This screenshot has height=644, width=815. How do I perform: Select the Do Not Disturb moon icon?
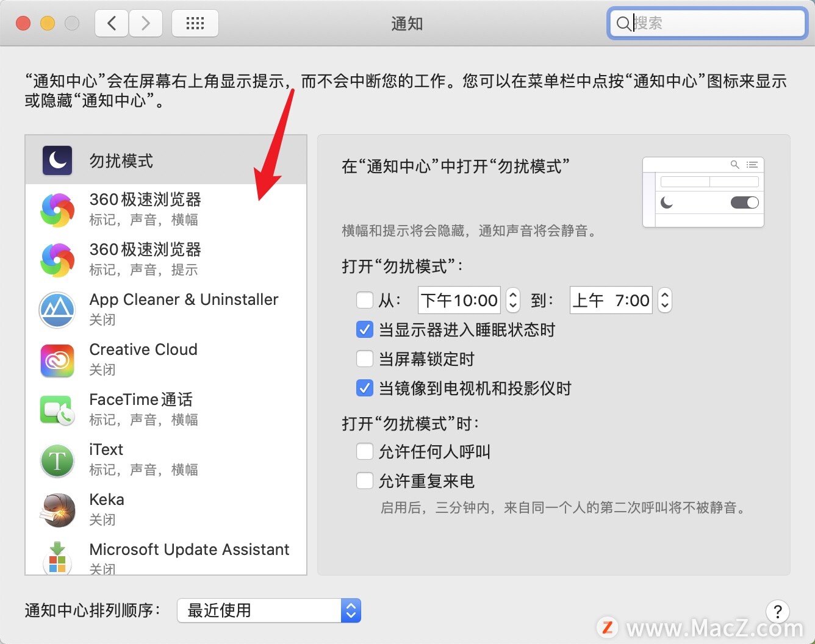(57, 160)
